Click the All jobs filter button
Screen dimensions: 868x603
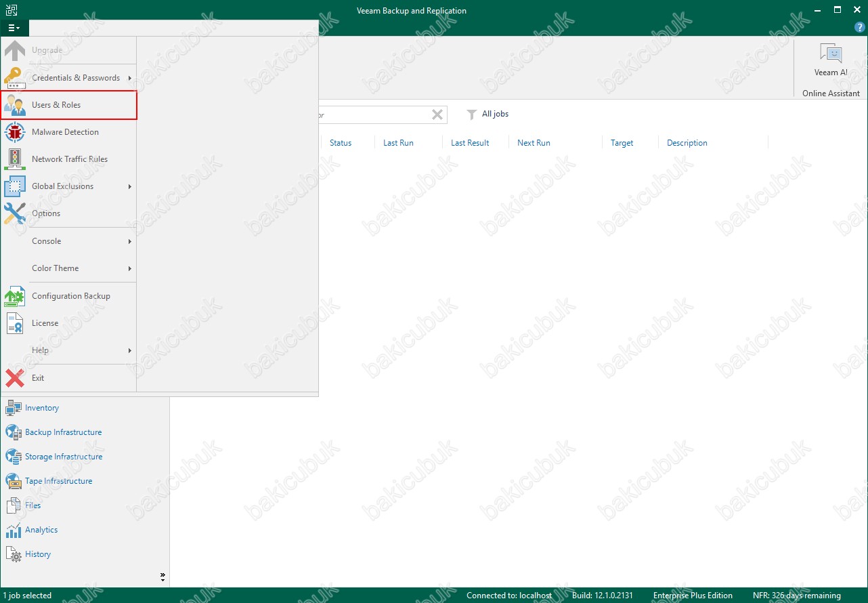487,115
